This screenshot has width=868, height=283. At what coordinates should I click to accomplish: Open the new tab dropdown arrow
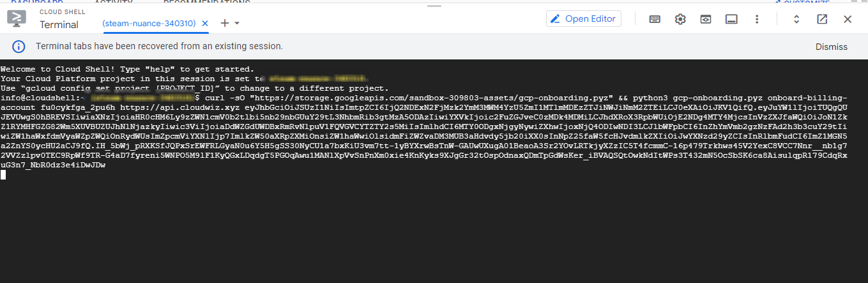point(237,24)
